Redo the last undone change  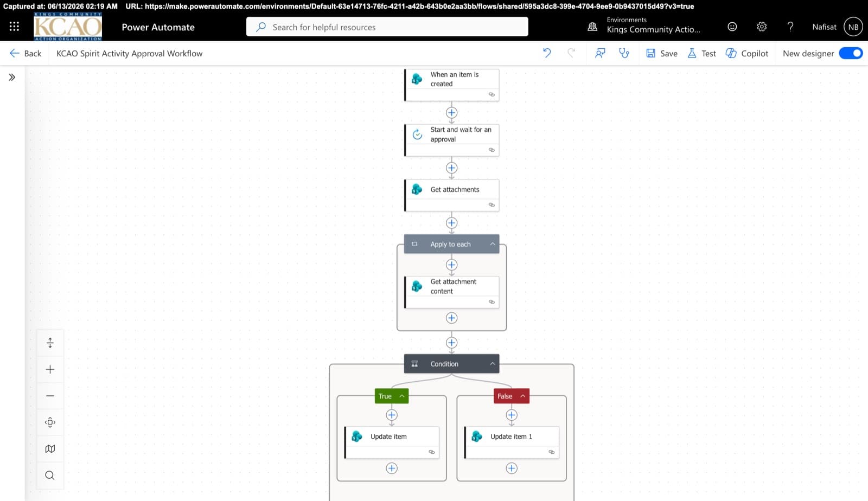point(571,53)
